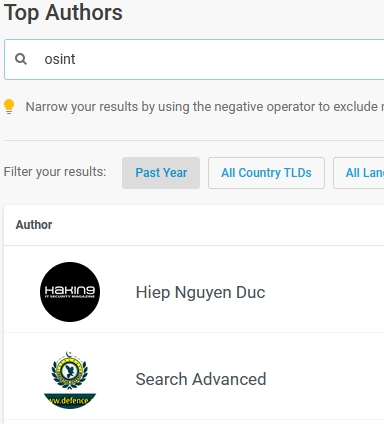Screen dimensions: 384x424
Task: Click the green wreath emblem icon
Action: pyautogui.click(x=69, y=370)
